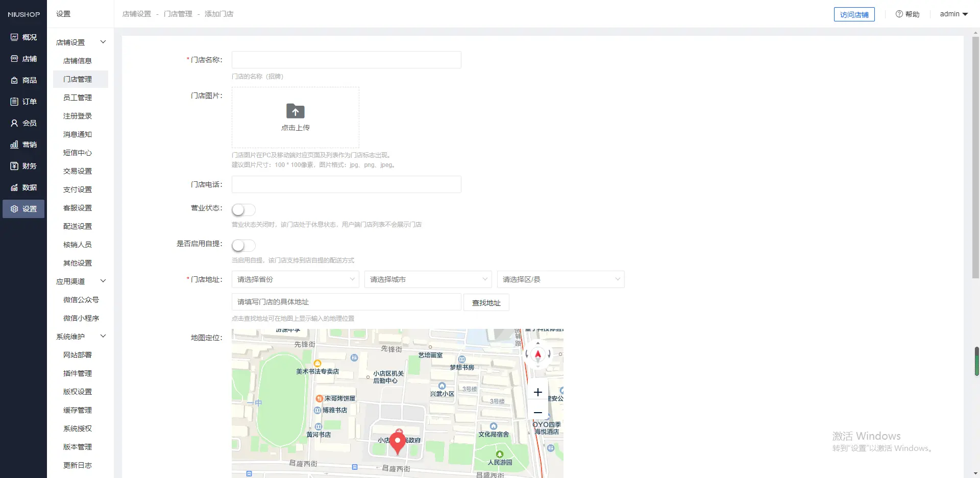Click the map zoom out minus button

click(537, 412)
